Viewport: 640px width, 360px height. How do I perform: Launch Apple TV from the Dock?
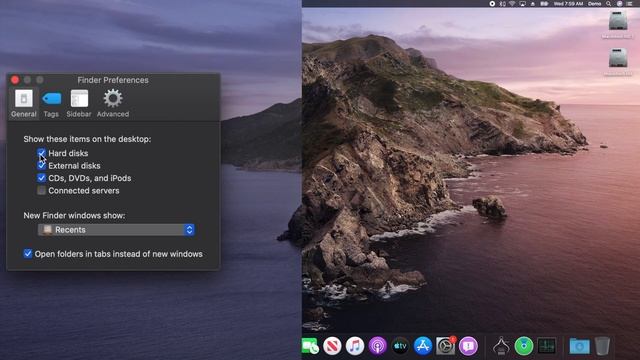click(x=400, y=346)
